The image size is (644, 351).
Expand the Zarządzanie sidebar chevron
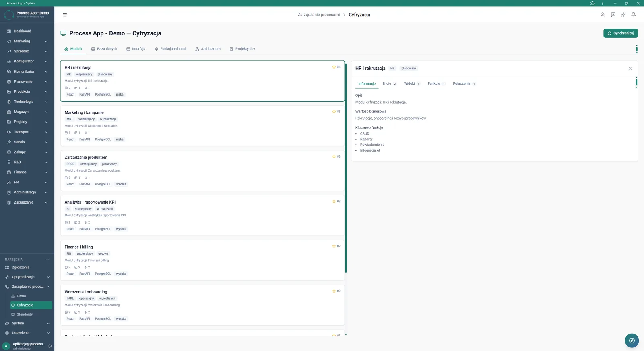[x=46, y=202]
